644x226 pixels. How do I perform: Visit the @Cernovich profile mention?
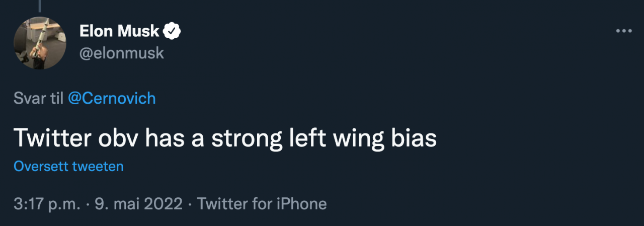(112, 98)
